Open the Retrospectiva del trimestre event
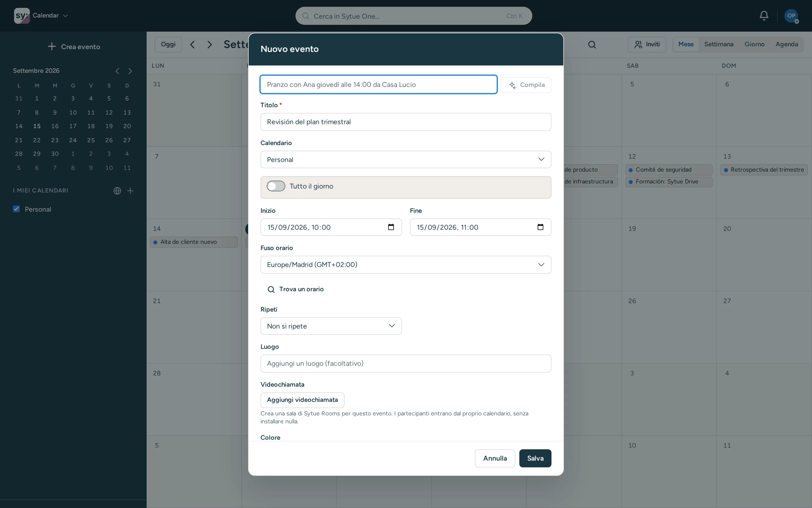The height and width of the screenshot is (508, 812). (764, 170)
